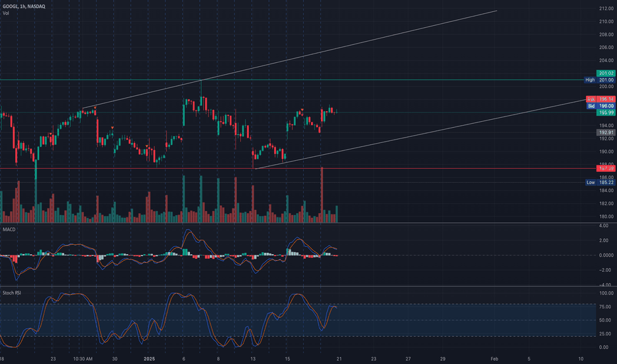Click the High 201.00 price label
The width and height of the screenshot is (617, 364).
coord(600,80)
